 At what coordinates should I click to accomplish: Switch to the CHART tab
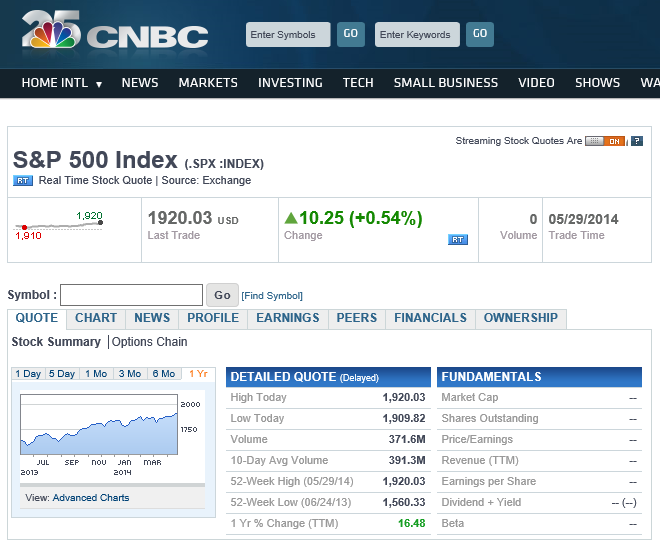(96, 318)
